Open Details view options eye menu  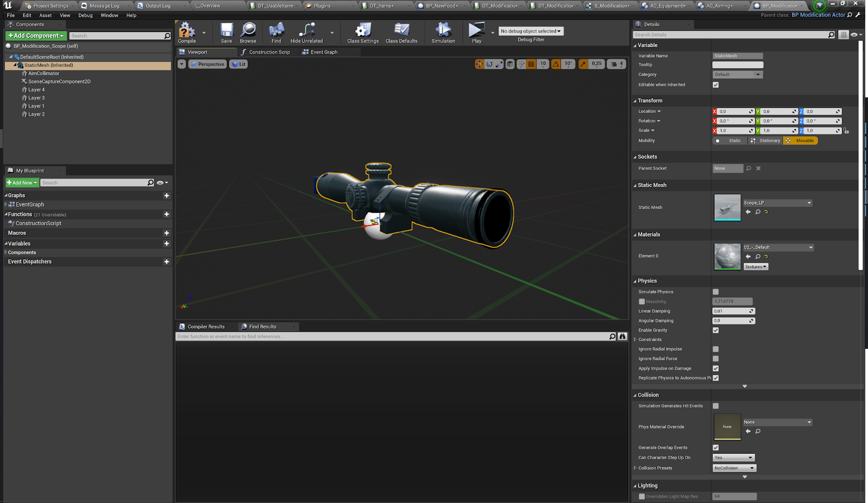pos(856,35)
